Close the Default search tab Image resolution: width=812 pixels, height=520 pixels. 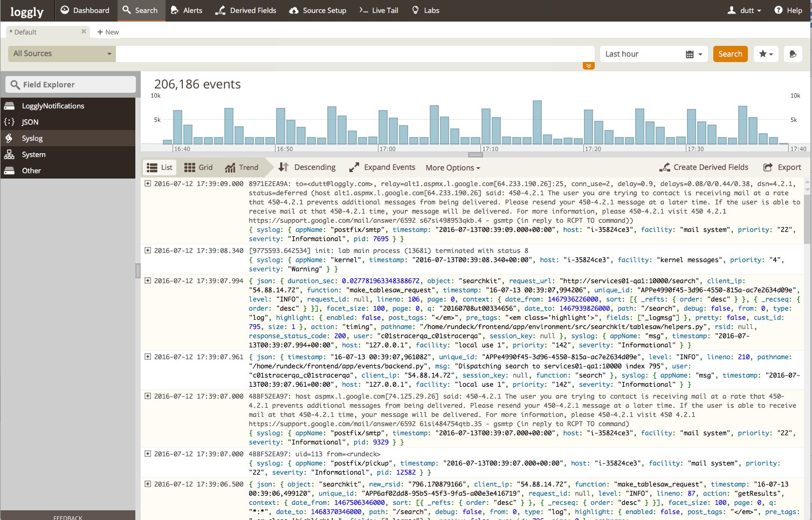point(84,32)
